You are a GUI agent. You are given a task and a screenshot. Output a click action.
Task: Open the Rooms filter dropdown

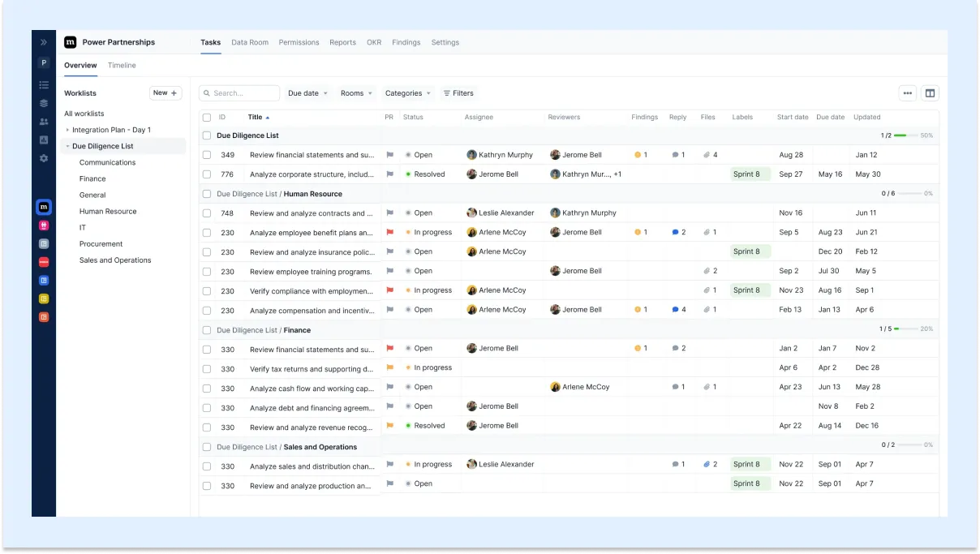[x=356, y=93]
